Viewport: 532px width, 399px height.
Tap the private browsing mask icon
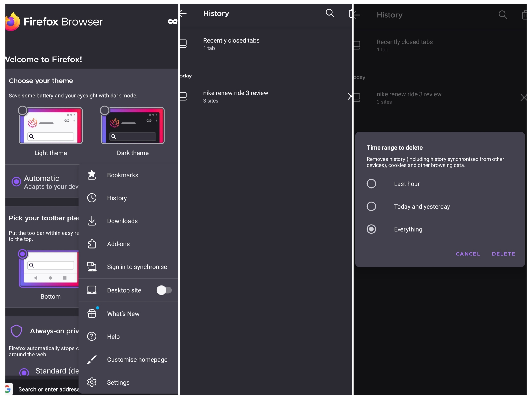pyautogui.click(x=173, y=22)
